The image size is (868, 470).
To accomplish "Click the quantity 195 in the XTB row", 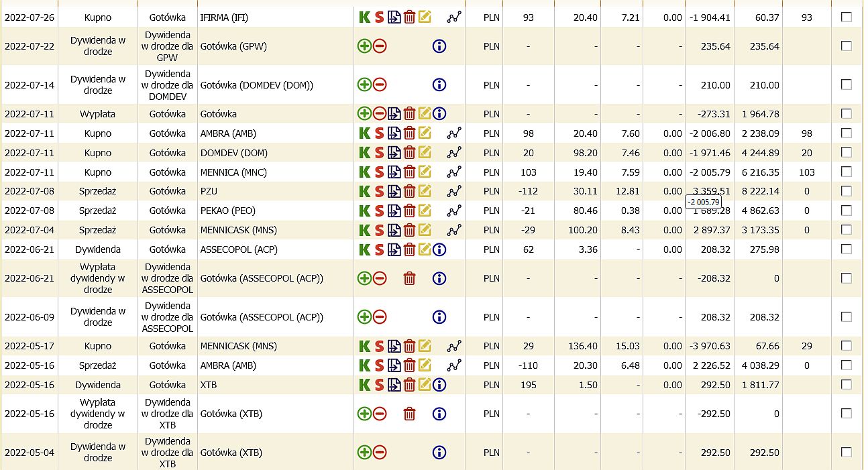I will 529,385.
